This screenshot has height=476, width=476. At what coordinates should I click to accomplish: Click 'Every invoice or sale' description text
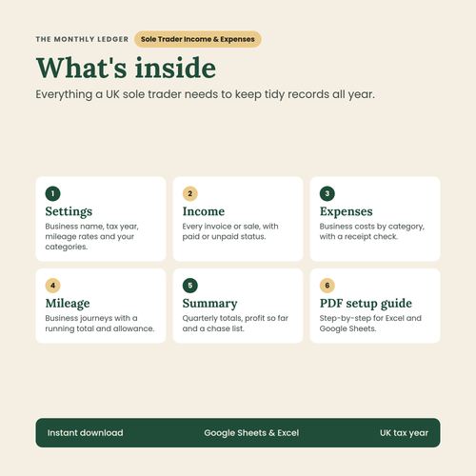point(230,231)
